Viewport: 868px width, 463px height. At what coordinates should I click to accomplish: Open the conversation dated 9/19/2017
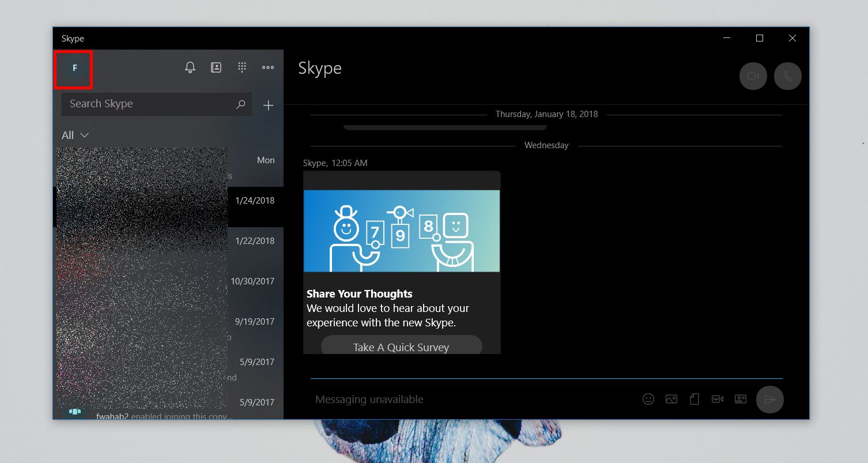pos(168,328)
